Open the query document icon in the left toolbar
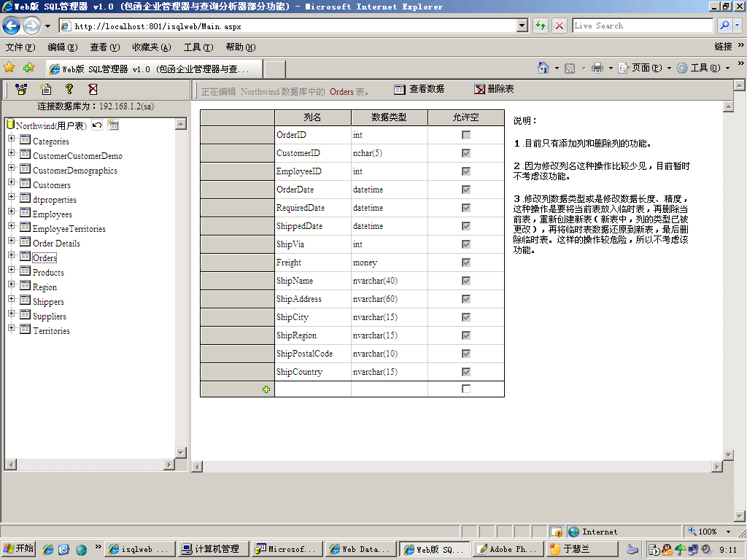The width and height of the screenshot is (747, 560). tap(46, 89)
